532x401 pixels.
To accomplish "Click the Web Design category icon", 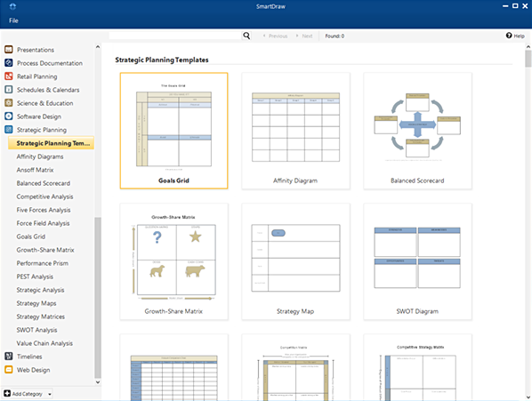I will (x=9, y=370).
